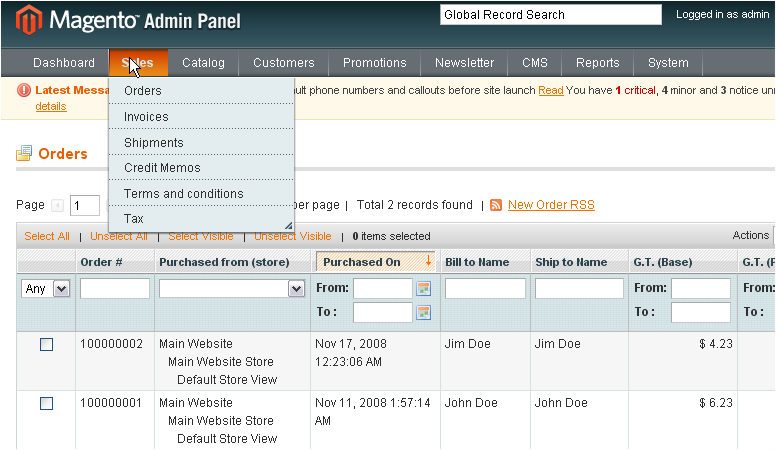The height and width of the screenshot is (450, 776).
Task: Open the Purchased On To calendar icon
Action: pyautogui.click(x=423, y=313)
